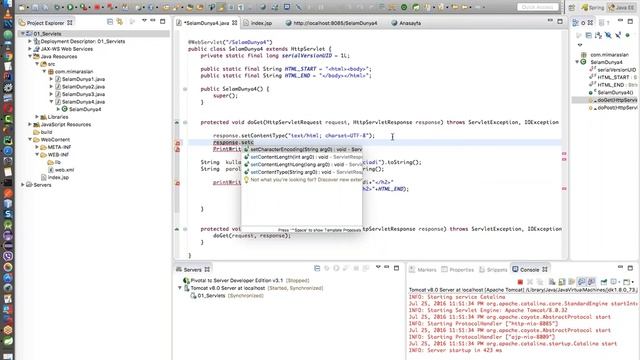Select SelamDunya2.java in Project Explorer

click(83, 87)
